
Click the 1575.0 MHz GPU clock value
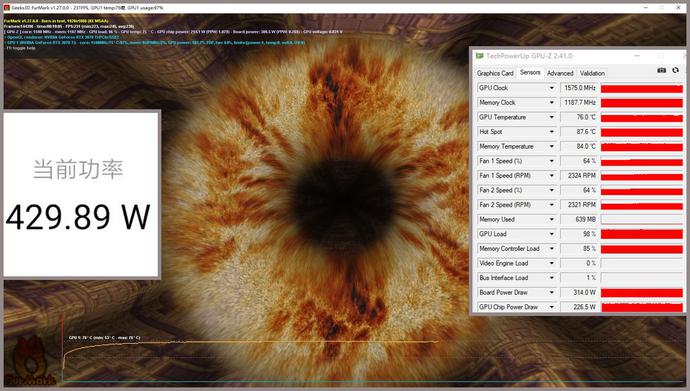click(x=579, y=88)
